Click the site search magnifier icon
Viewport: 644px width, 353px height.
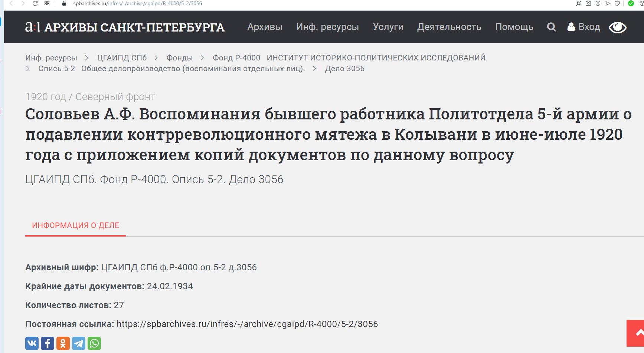551,27
